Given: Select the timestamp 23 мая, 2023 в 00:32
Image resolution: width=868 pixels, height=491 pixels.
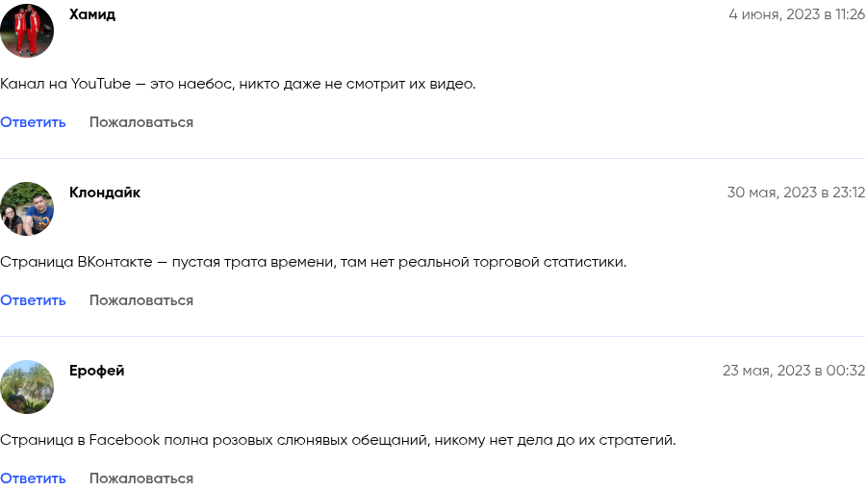Looking at the screenshot, I should (x=794, y=371).
